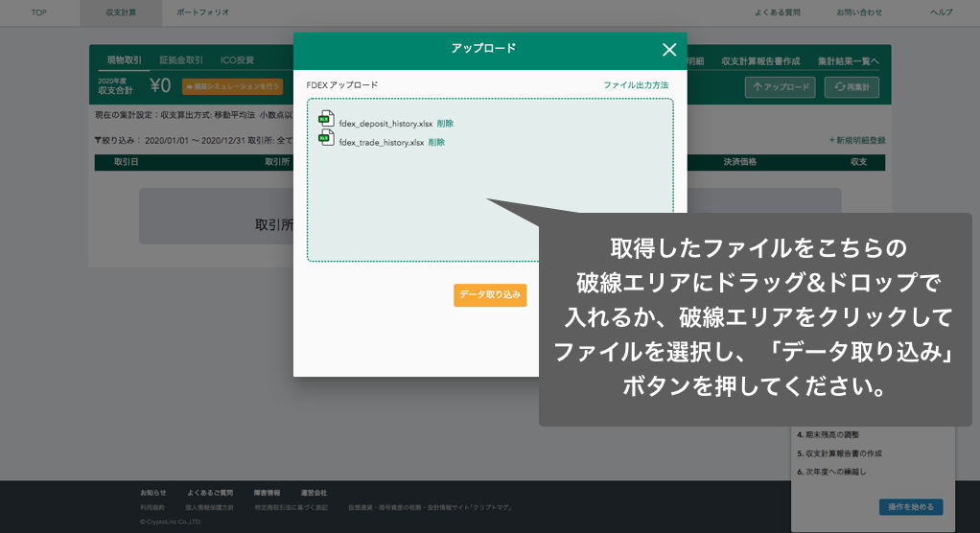Delete fdex_trade_history.xlsx via 削除 link
Image resolution: width=980 pixels, height=533 pixels.
pos(436,143)
